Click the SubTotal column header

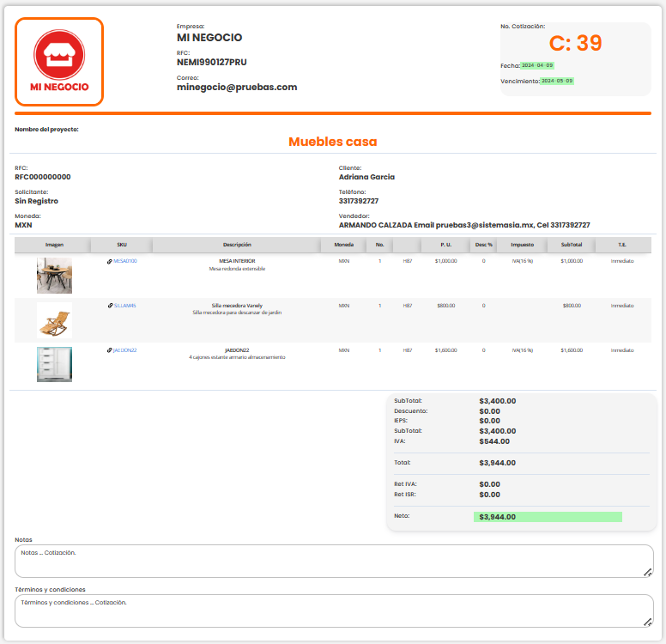pyautogui.click(x=571, y=245)
